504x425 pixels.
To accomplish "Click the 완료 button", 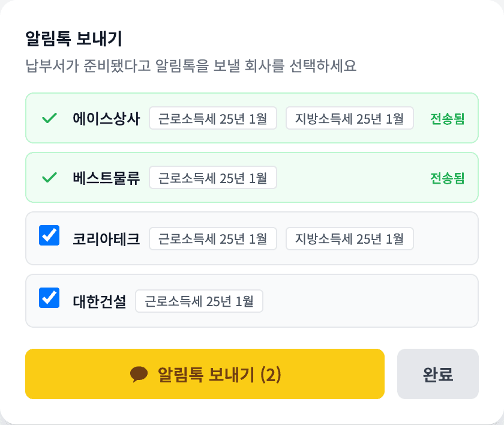I will (x=437, y=375).
